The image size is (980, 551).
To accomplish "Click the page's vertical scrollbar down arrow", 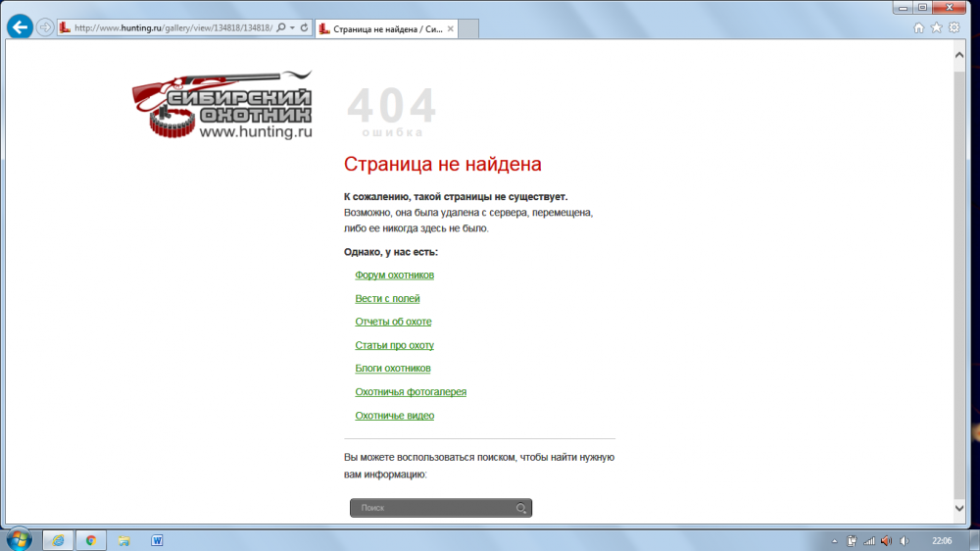I will click(959, 508).
